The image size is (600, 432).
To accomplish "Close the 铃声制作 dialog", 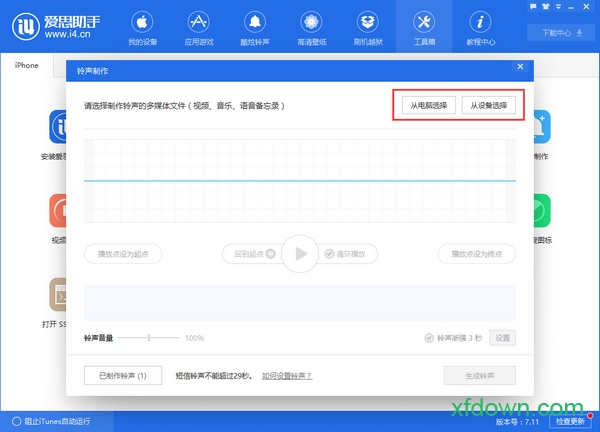I will (x=519, y=67).
